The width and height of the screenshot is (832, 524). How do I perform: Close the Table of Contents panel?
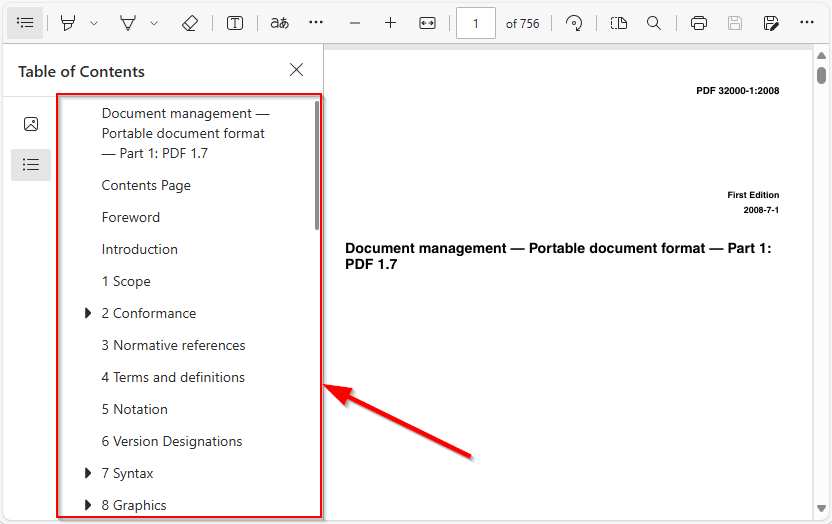[296, 70]
